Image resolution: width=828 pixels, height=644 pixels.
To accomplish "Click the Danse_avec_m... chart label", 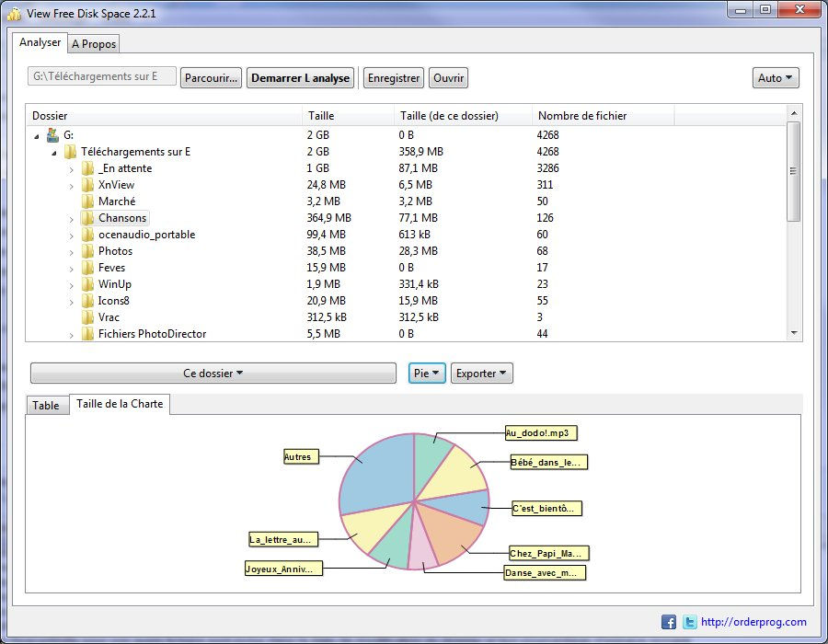I will point(545,573).
